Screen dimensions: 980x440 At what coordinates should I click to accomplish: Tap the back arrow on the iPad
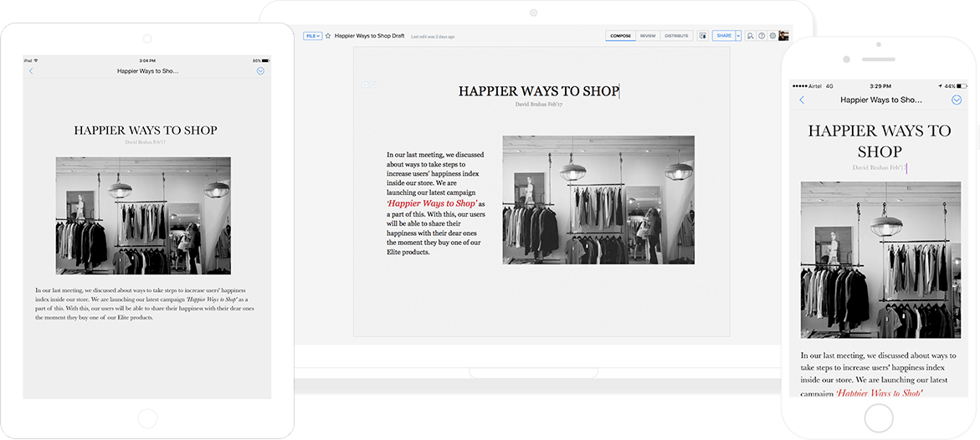[x=32, y=71]
